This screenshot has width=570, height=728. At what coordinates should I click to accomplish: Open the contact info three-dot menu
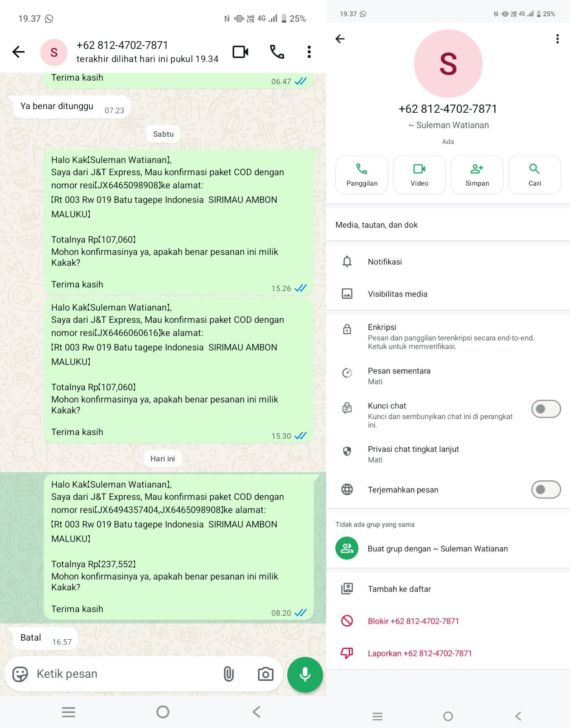pyautogui.click(x=557, y=39)
